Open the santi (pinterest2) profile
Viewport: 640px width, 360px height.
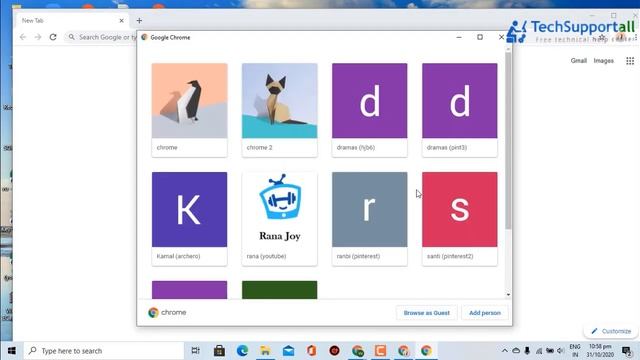coord(460,219)
